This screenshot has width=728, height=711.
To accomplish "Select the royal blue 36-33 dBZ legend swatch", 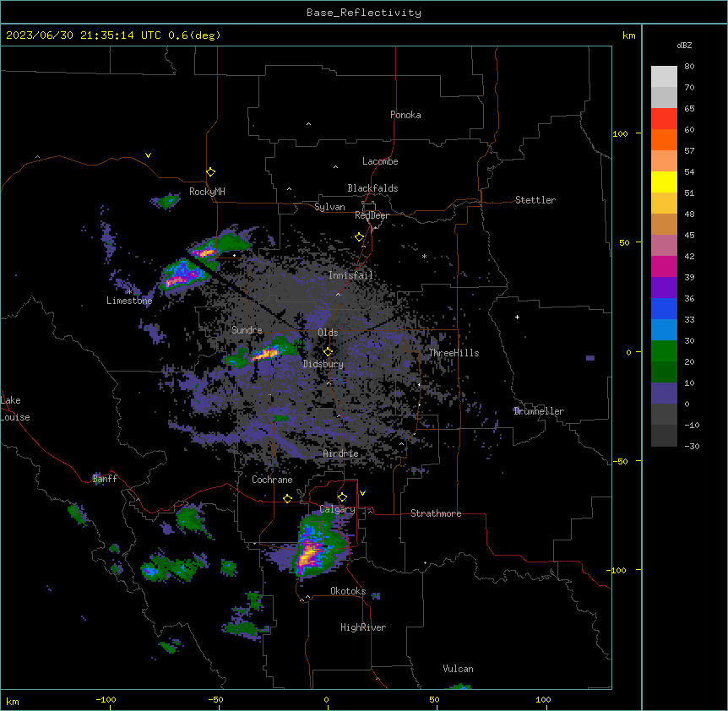I will 664,309.
